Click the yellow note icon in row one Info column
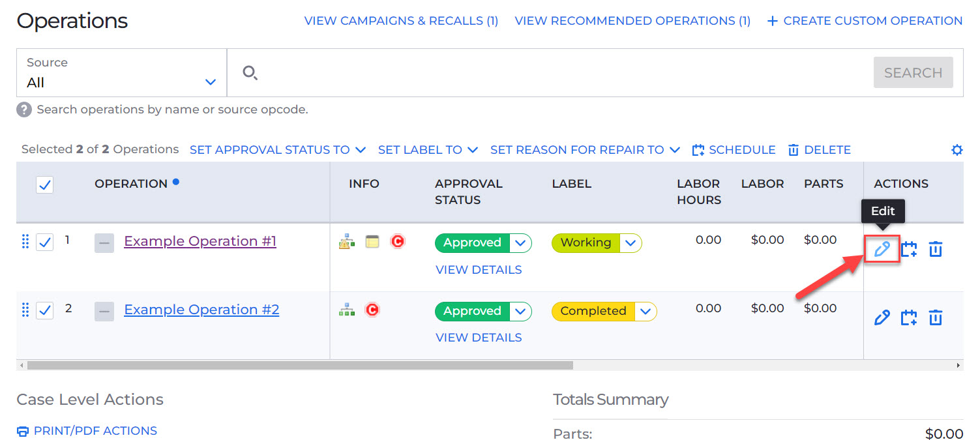 pyautogui.click(x=372, y=241)
